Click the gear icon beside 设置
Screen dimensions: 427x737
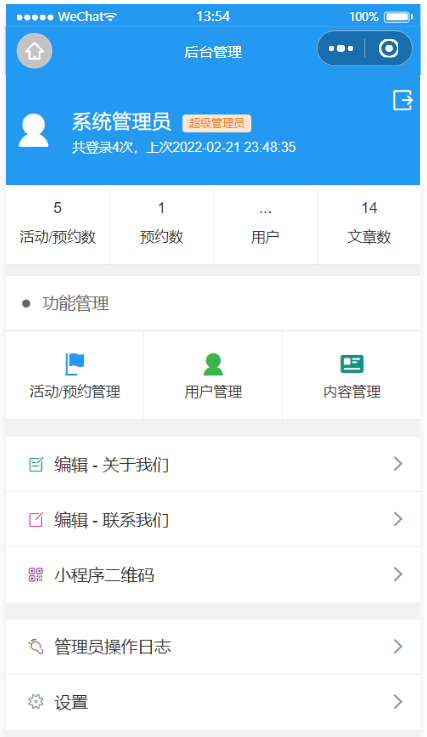pos(36,702)
